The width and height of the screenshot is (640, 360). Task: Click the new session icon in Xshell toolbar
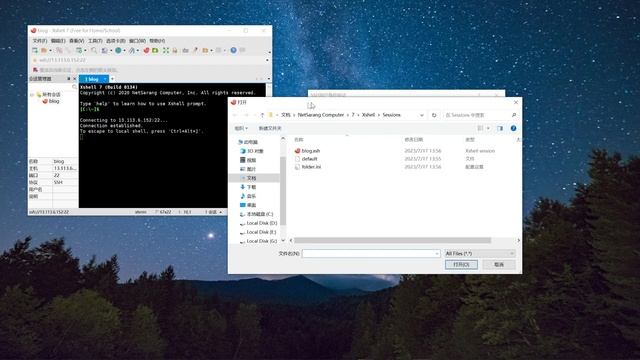click(35, 50)
